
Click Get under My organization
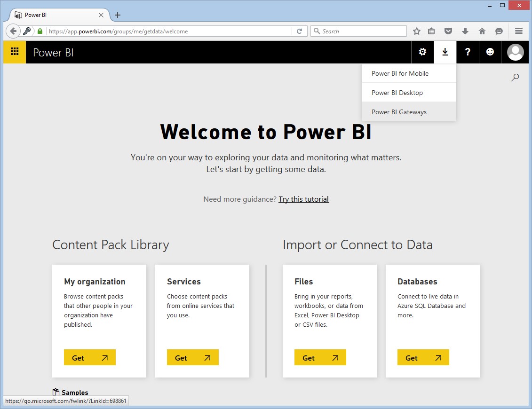pyautogui.click(x=89, y=357)
